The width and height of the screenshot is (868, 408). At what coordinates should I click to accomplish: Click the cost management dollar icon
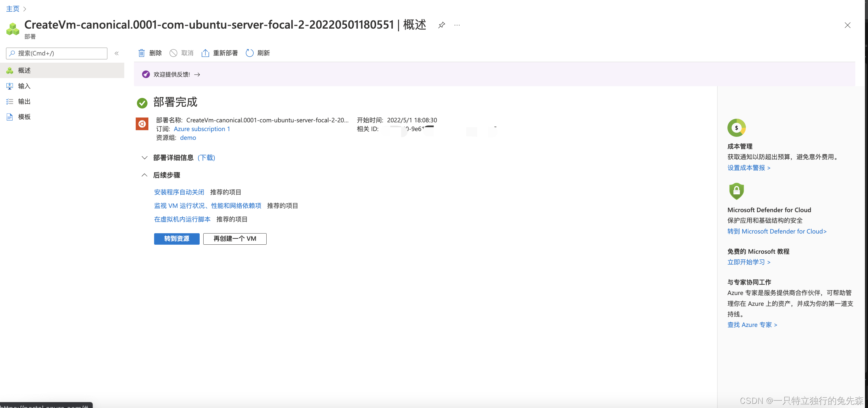pyautogui.click(x=736, y=127)
